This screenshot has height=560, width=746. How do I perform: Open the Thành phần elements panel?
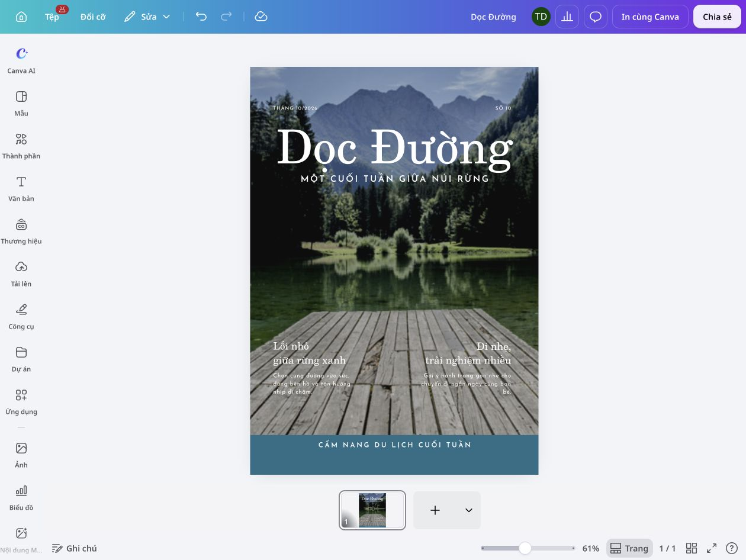21,146
